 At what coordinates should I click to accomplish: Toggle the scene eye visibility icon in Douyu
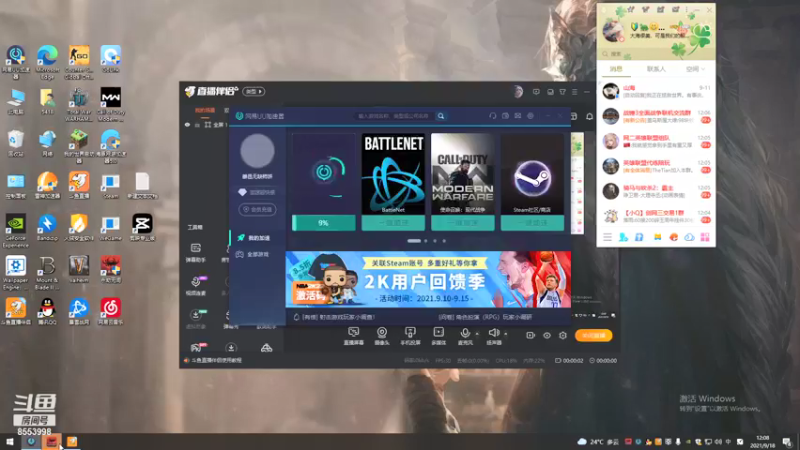click(187, 124)
